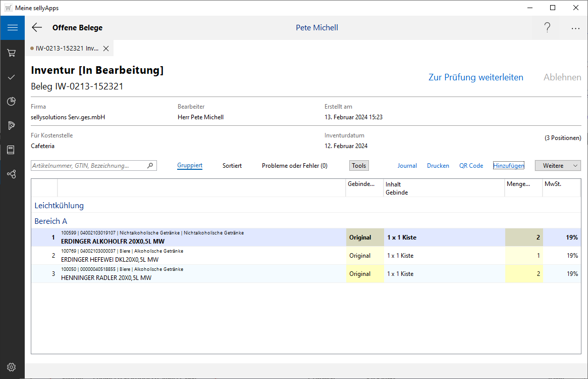
Task: Select the HENNINGER RADLER row
Action: tap(202, 274)
